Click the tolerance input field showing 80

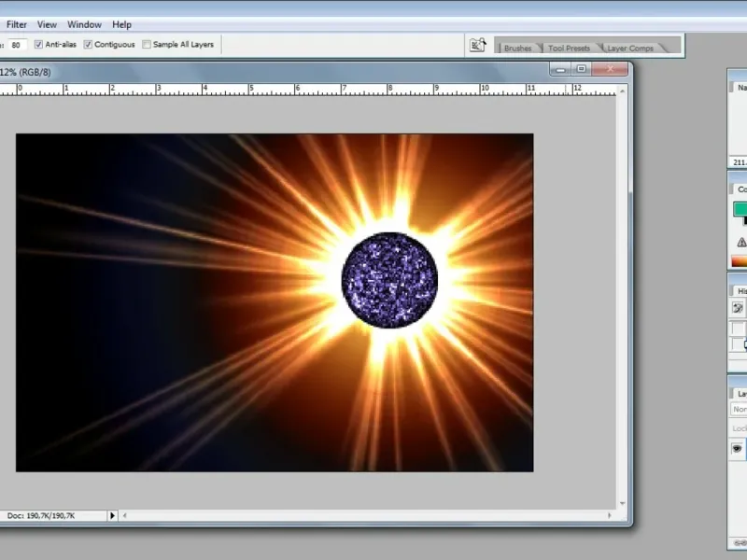pos(17,45)
